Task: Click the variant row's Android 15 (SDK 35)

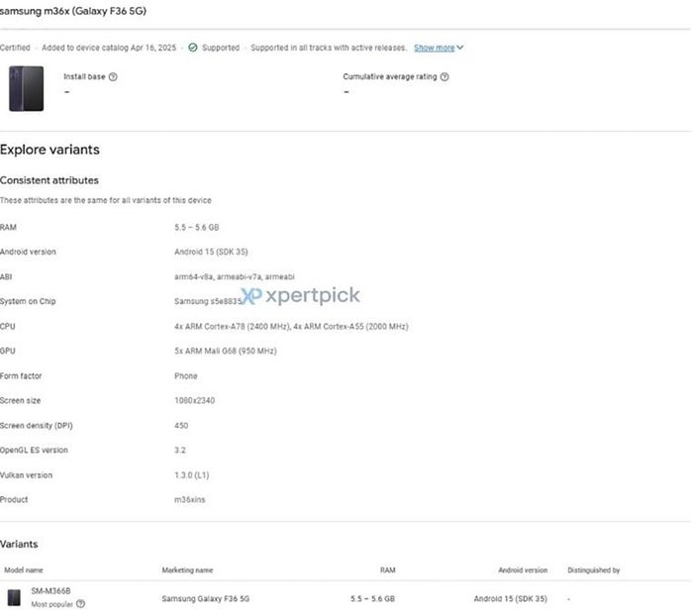Action: [511, 599]
